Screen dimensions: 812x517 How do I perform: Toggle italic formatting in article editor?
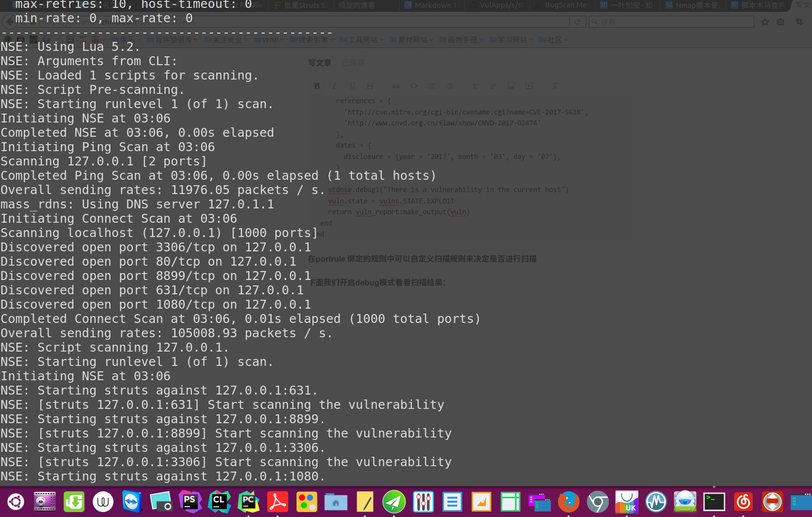tap(334, 86)
